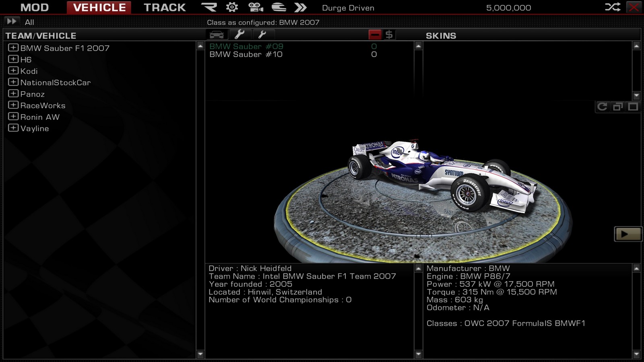This screenshot has width=644, height=362.
Task: Click the SKINS panel header
Action: [x=441, y=36]
